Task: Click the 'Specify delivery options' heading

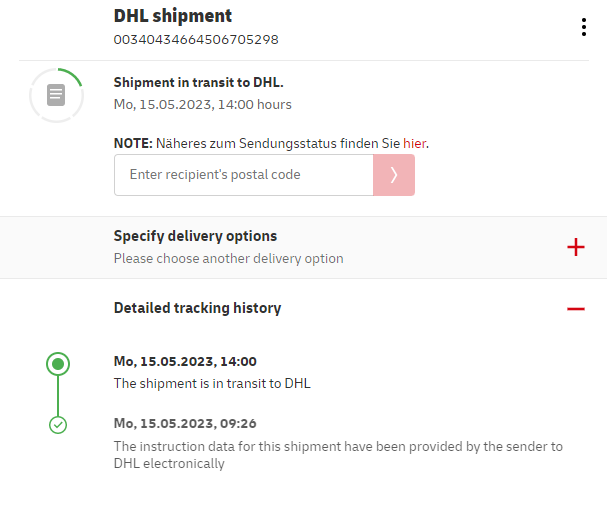Action: 195,237
